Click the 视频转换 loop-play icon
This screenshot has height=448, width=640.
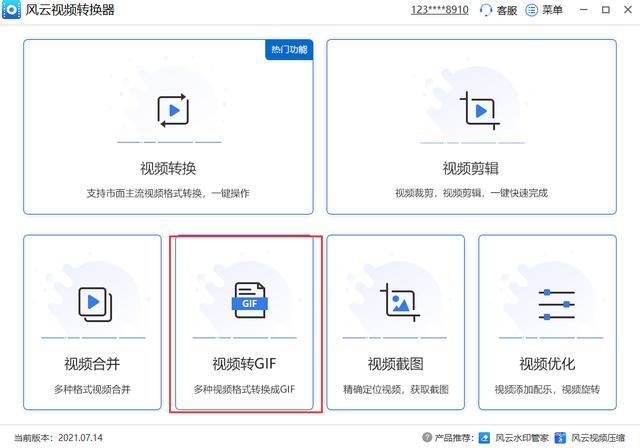point(173,110)
